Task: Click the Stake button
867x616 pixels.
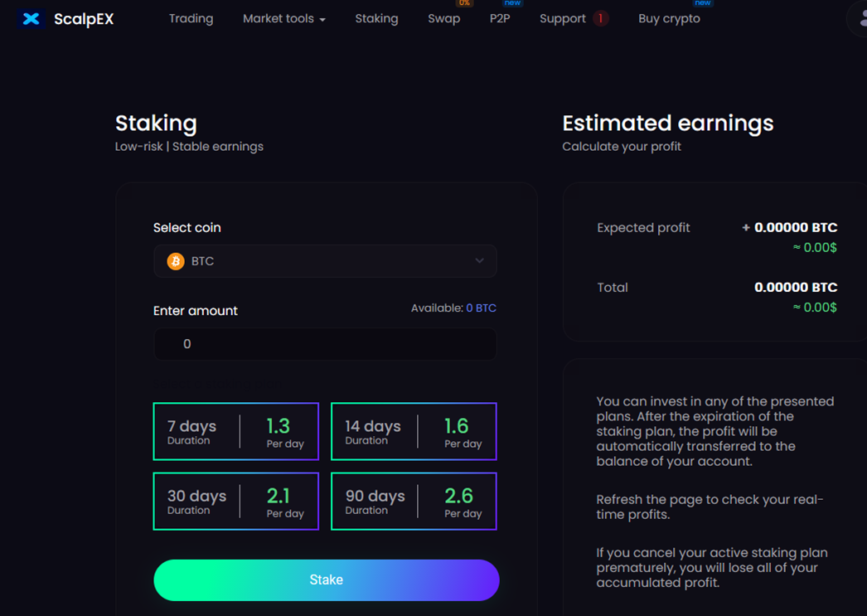Action: click(x=327, y=580)
